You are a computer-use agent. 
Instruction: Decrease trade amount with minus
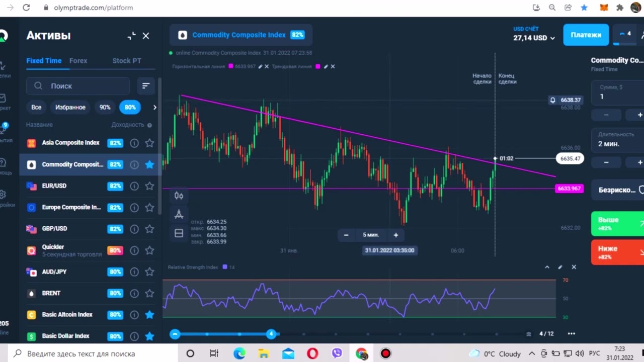[606, 115]
